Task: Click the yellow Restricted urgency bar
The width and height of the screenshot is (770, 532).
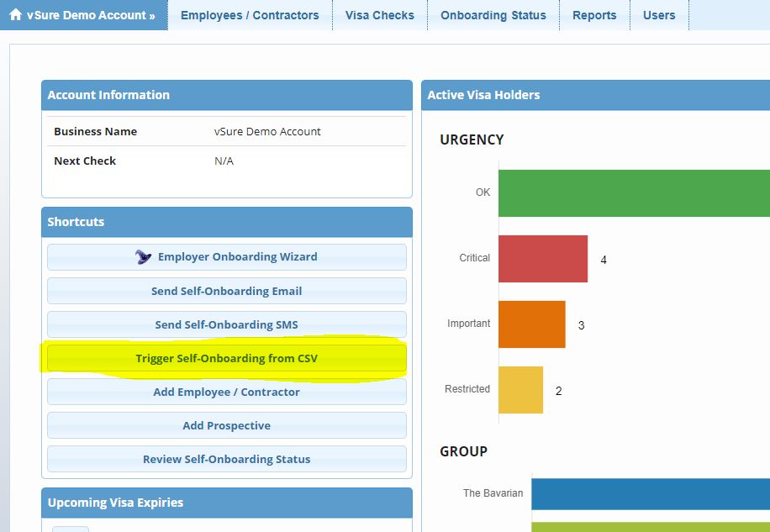Action: coord(520,390)
